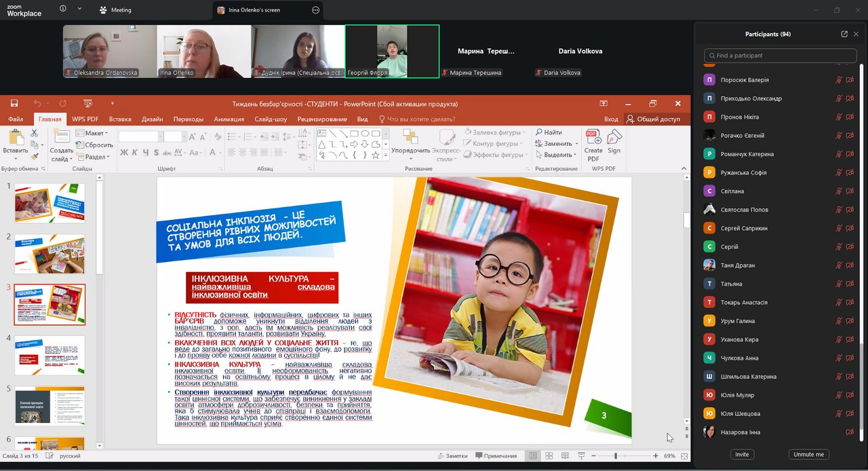The height and width of the screenshot is (471, 868).
Task: Open the Zoom screen share options menu
Action: pos(315,10)
